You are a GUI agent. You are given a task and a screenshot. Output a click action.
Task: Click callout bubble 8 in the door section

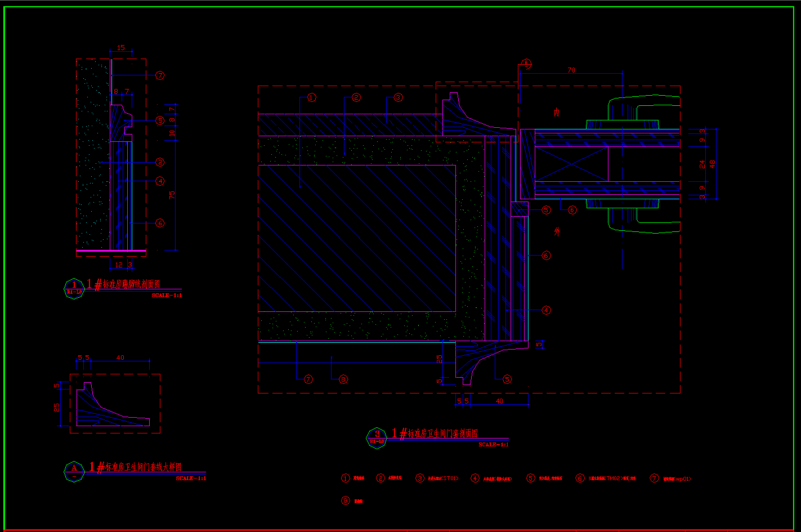[x=343, y=379]
